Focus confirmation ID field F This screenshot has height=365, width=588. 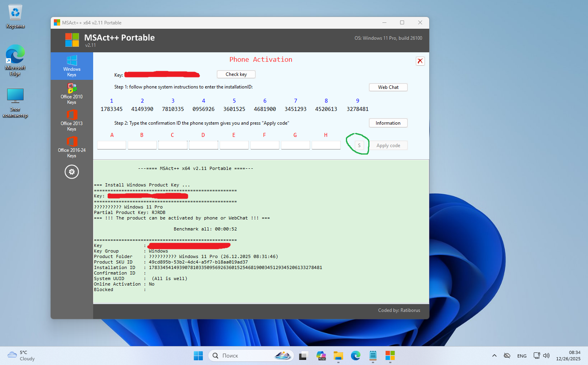(x=265, y=145)
